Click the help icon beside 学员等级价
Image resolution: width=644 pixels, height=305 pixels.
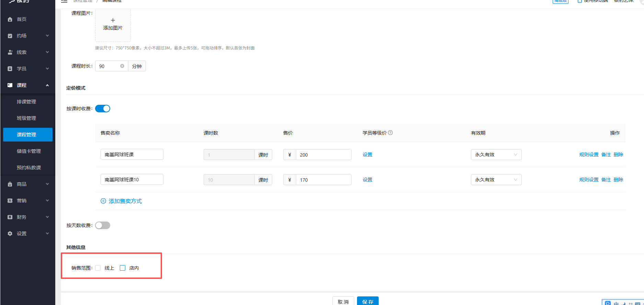tap(390, 133)
